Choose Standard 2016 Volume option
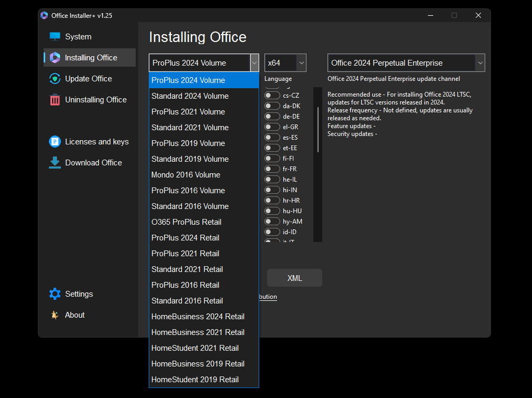The width and height of the screenshot is (532, 398). click(x=204, y=206)
